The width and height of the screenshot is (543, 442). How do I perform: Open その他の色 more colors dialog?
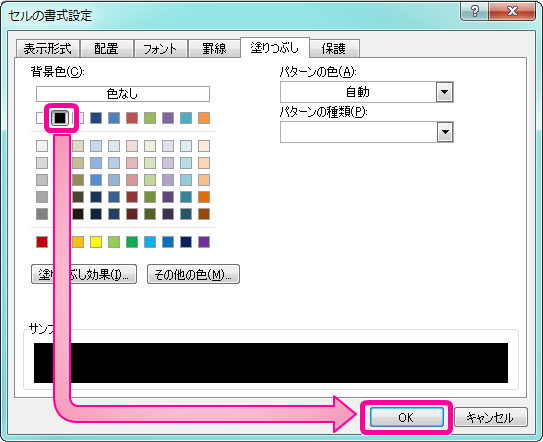193,275
